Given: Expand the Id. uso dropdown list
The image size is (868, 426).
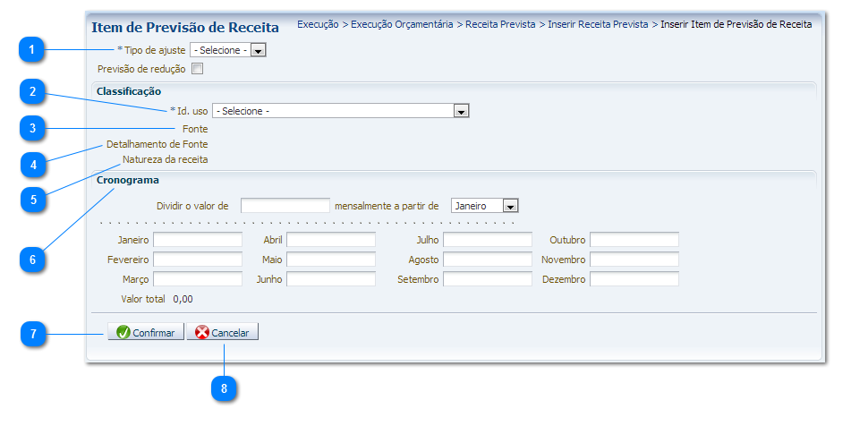Looking at the screenshot, I should [x=462, y=111].
